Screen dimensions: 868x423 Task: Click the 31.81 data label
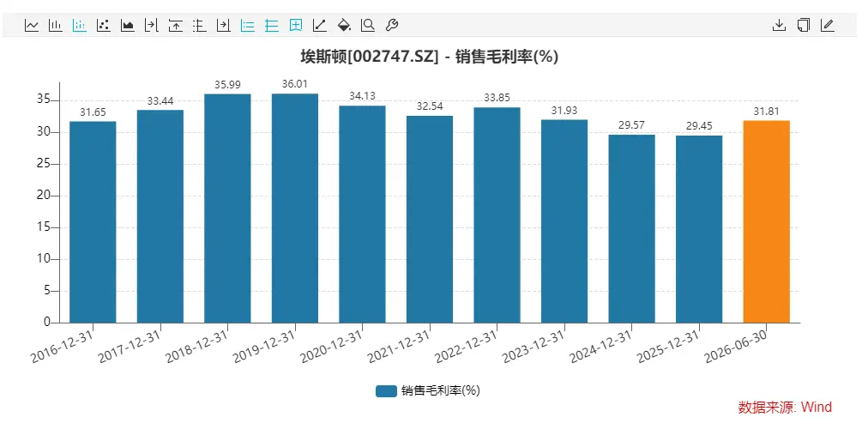767,112
